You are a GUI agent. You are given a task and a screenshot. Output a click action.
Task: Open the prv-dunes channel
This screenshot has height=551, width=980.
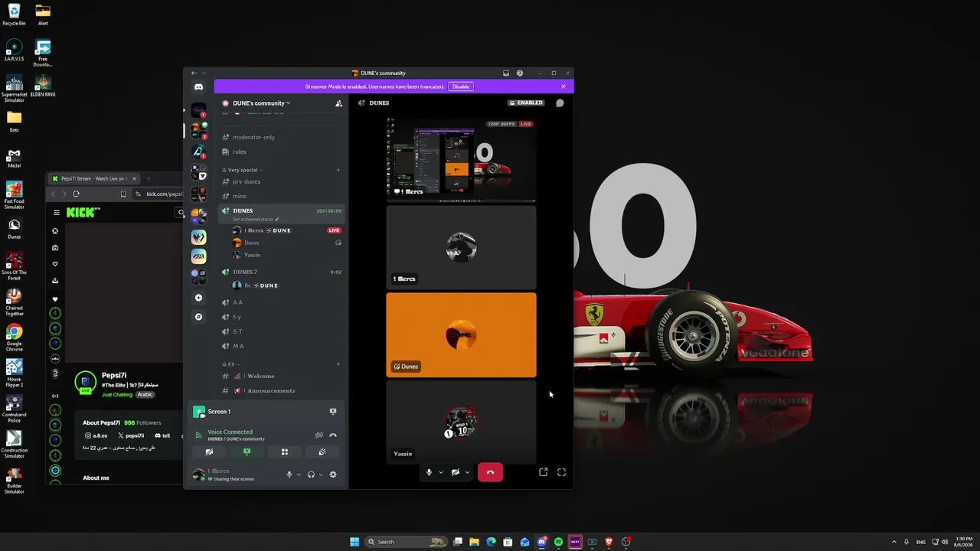281,181
